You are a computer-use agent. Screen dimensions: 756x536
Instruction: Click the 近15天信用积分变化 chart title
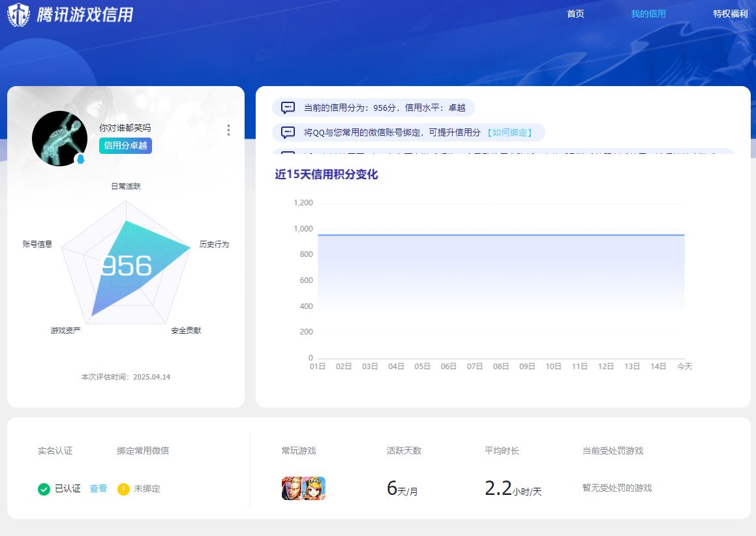point(326,175)
